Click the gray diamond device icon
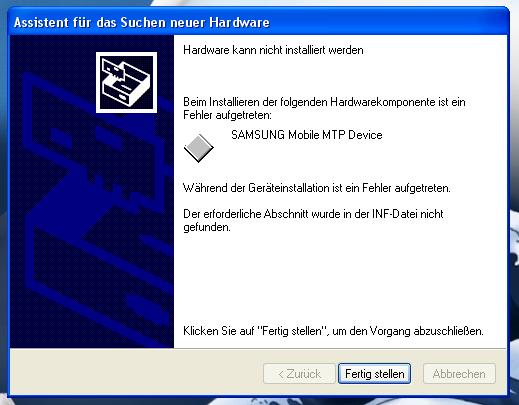The image size is (519, 405). 199,148
